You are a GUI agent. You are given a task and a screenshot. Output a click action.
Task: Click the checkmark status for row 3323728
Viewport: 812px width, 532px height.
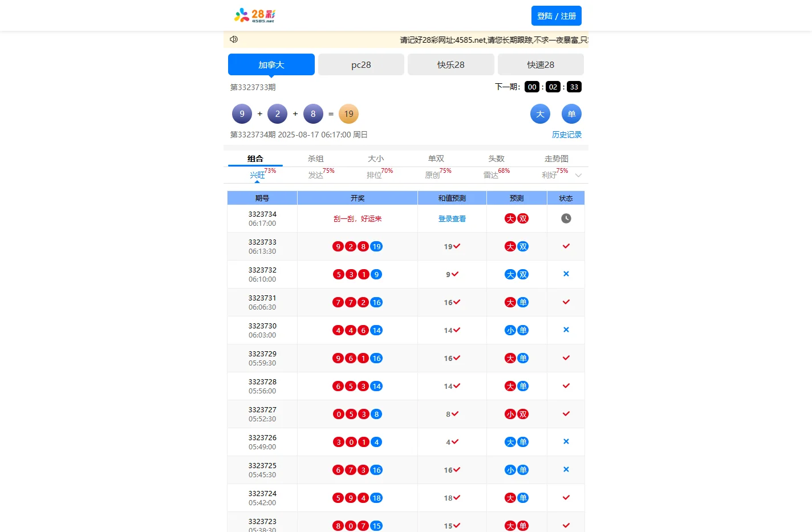(x=566, y=386)
